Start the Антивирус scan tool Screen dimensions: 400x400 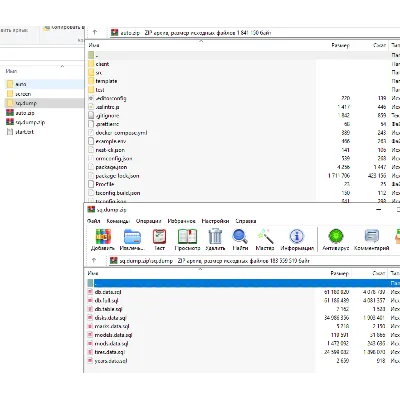[x=336, y=240]
